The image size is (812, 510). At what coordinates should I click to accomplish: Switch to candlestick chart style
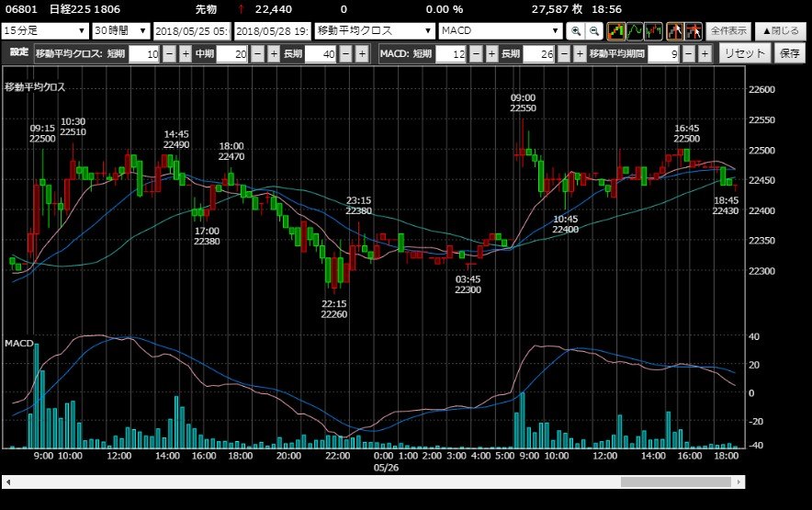615,31
